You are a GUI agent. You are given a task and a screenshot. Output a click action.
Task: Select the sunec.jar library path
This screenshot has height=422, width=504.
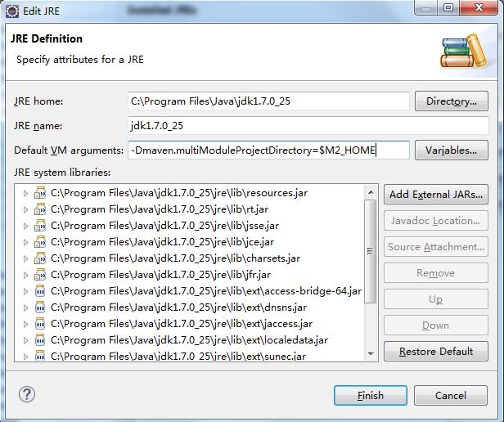178,356
